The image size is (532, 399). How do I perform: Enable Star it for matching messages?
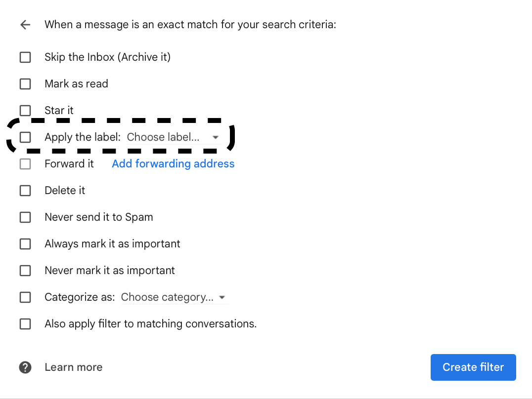pyautogui.click(x=25, y=110)
